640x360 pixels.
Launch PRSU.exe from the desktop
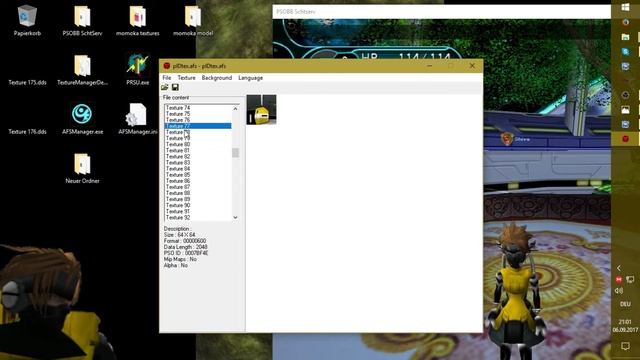(138, 70)
